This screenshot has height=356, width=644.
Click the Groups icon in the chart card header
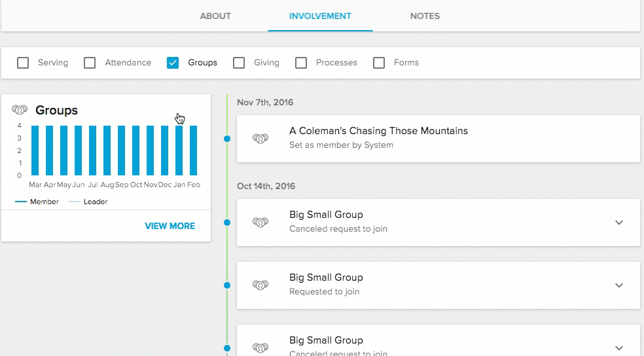point(20,110)
